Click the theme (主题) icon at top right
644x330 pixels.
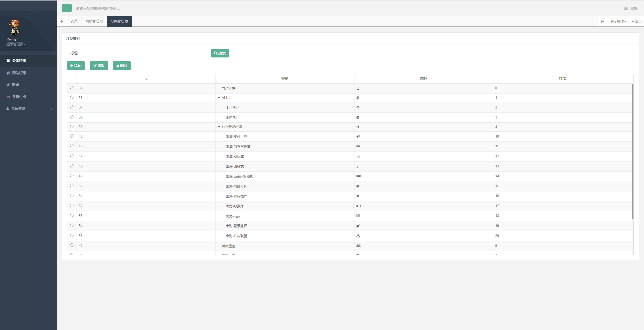point(626,8)
